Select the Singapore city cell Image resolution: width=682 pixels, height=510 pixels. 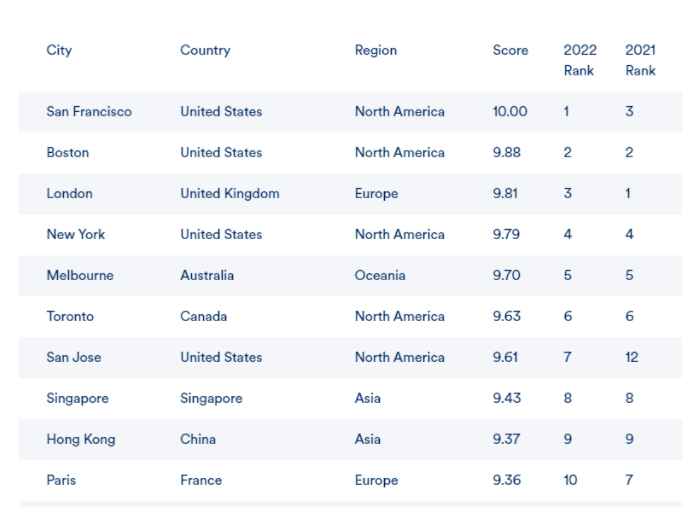pyautogui.click(x=77, y=398)
